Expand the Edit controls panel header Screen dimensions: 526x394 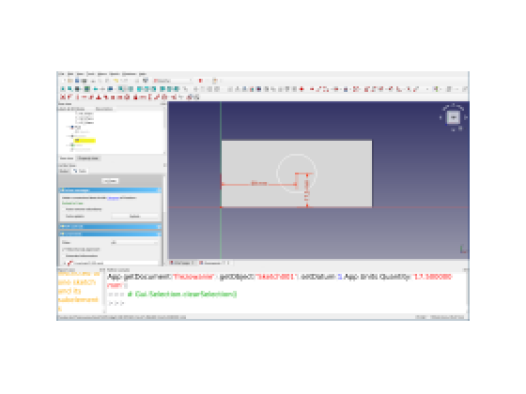click(110, 226)
